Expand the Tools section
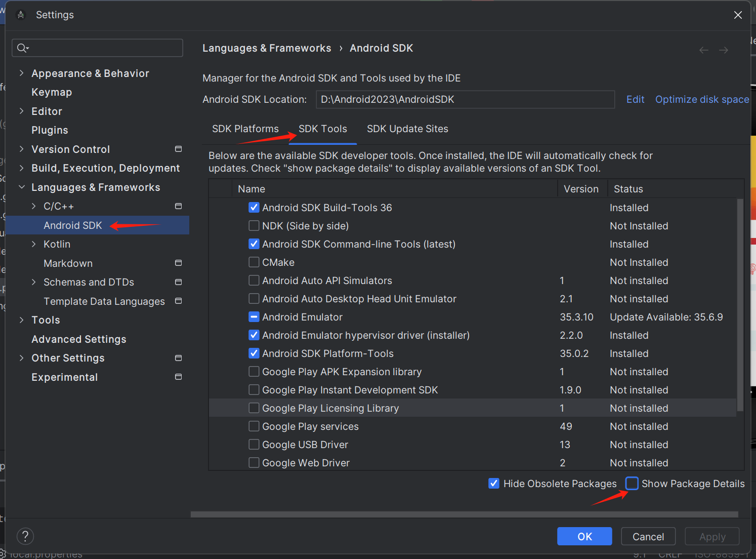Screen dimensions: 756x559 (x=21, y=320)
